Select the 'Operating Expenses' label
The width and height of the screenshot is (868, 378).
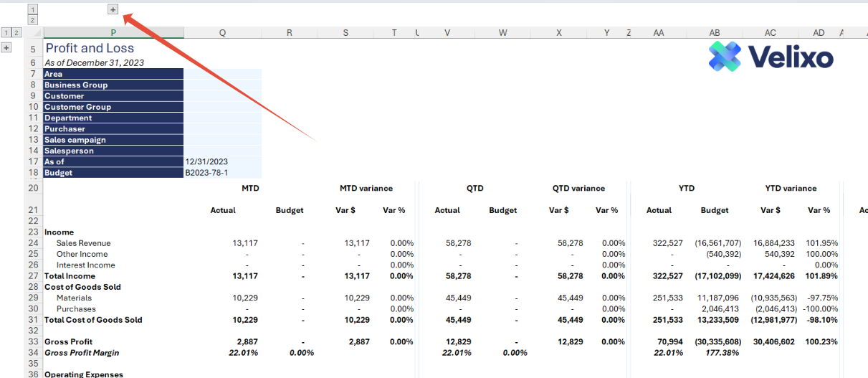tap(84, 374)
